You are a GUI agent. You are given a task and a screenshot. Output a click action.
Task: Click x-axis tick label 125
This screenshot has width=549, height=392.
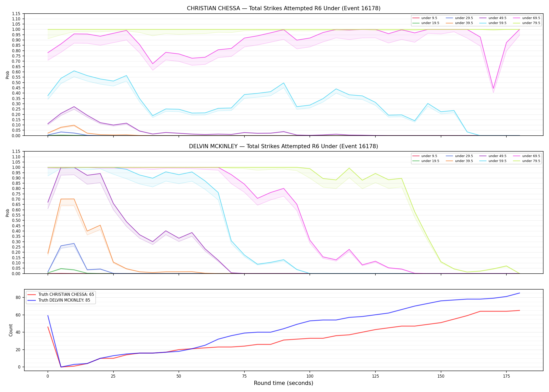(375, 376)
